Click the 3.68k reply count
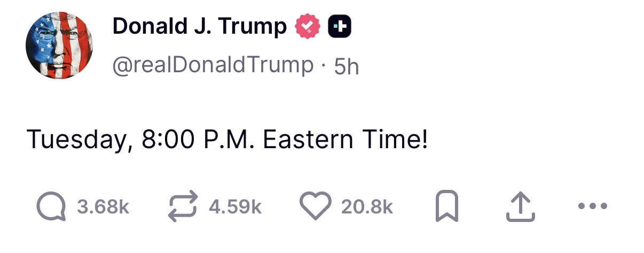 103,206
